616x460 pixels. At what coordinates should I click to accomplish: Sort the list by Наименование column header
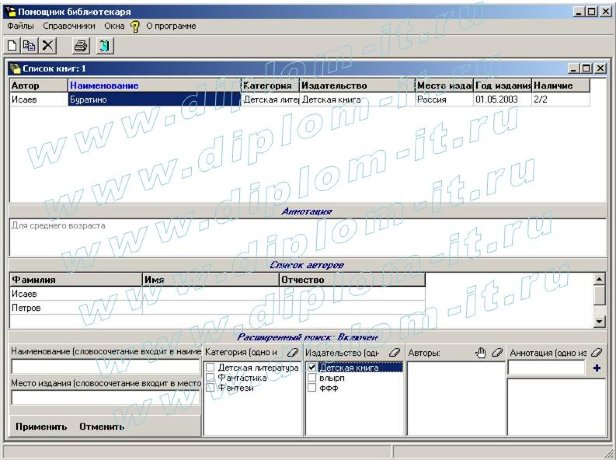click(x=154, y=86)
